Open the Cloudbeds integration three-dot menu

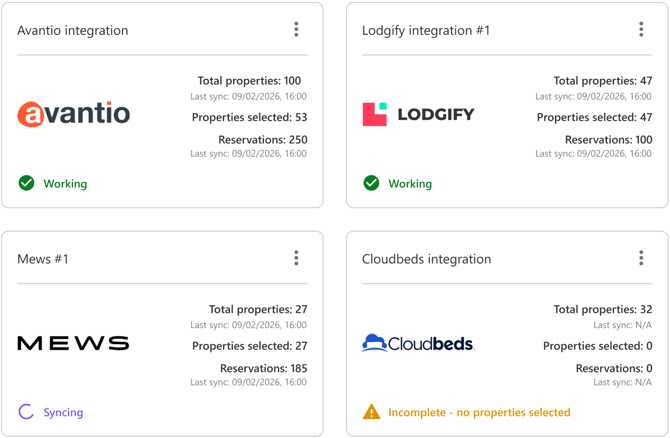tap(641, 258)
